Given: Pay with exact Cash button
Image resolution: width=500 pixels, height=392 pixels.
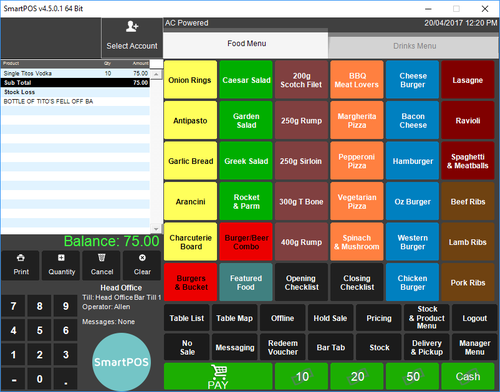Looking at the screenshot, I should click(468, 377).
